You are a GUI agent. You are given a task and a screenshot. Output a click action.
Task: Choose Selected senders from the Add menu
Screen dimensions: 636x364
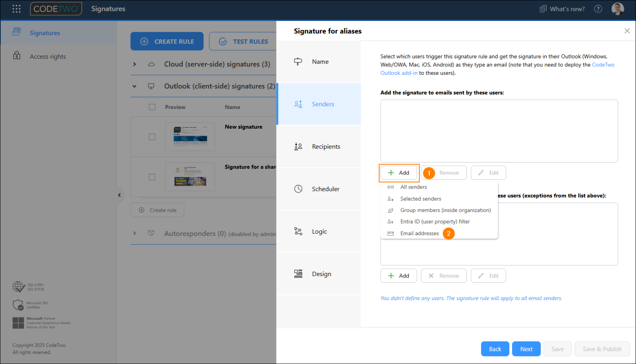[x=439, y=199]
